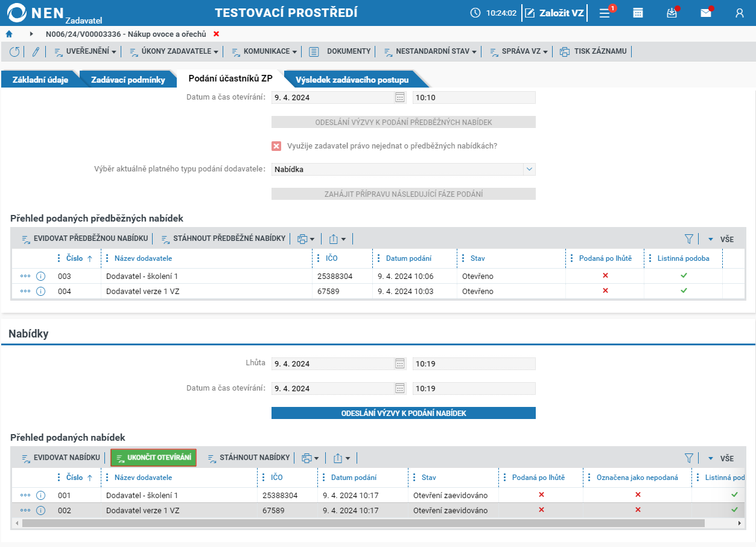Viewport: 756px width, 547px height.
Task: Click Stáhnout nabídky button
Action: coord(249,458)
